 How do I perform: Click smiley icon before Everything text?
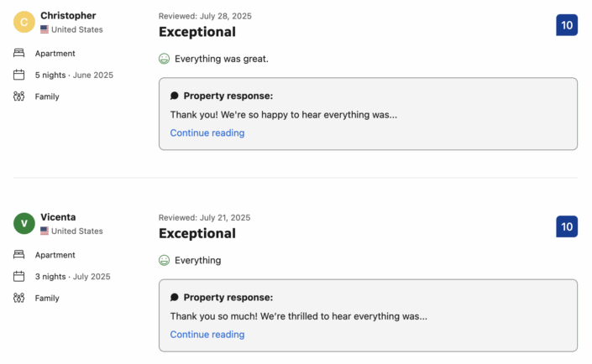(165, 260)
